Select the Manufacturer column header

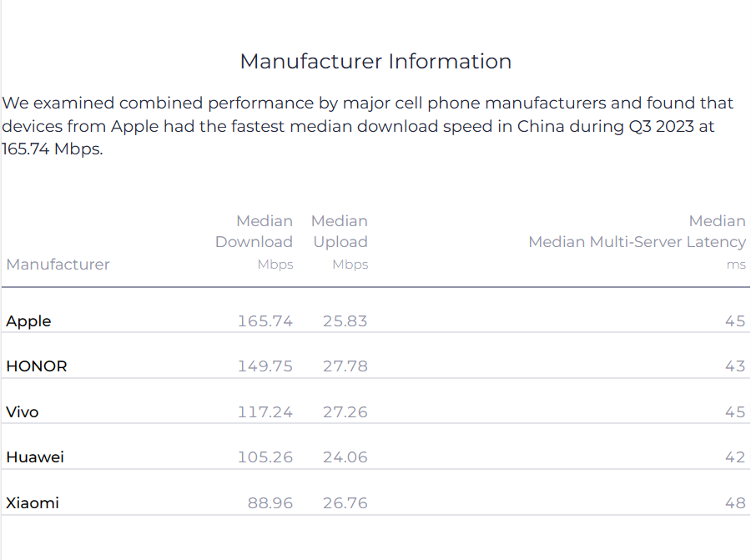point(58,264)
